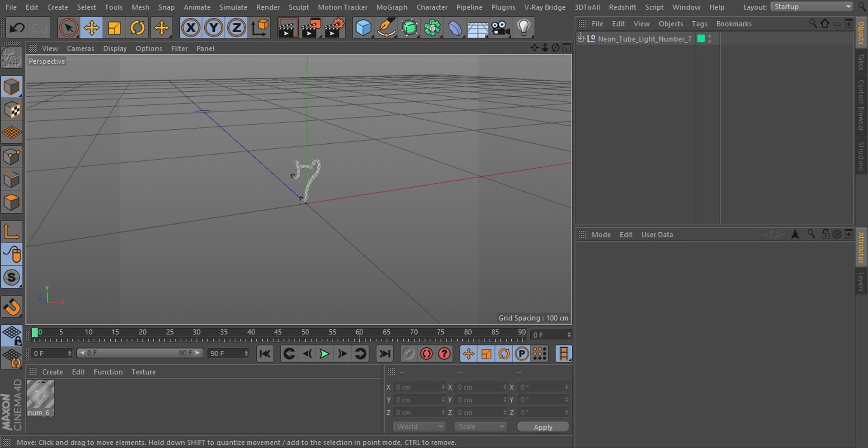This screenshot has width=868, height=448.
Task: Switch to Points mode
Action: (11, 157)
